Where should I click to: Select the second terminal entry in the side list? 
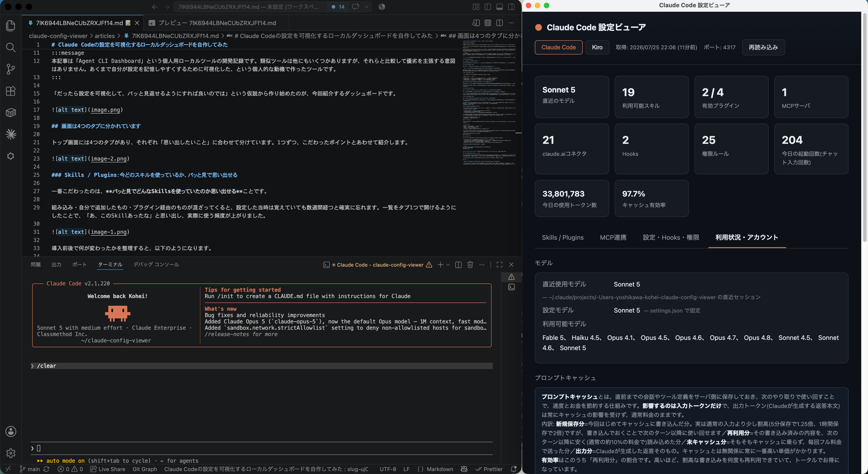[x=511, y=287]
